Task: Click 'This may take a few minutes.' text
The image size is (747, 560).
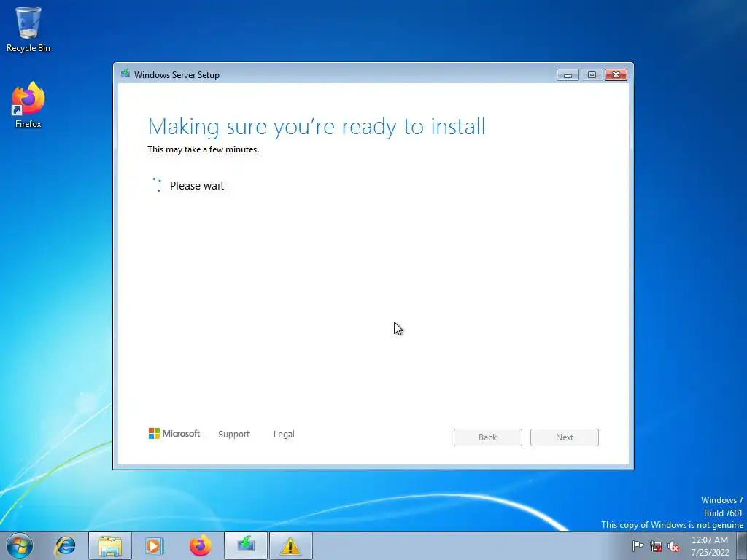Action: [203, 149]
